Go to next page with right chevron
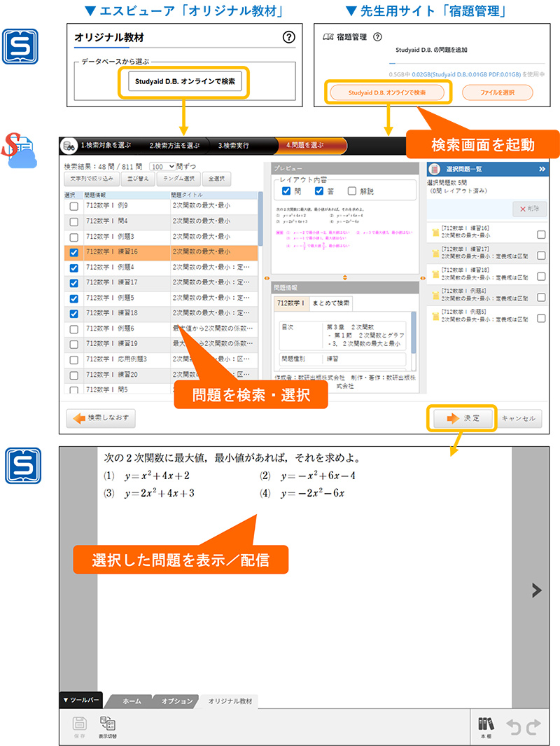This screenshot has width=560, height=746. 536,590
